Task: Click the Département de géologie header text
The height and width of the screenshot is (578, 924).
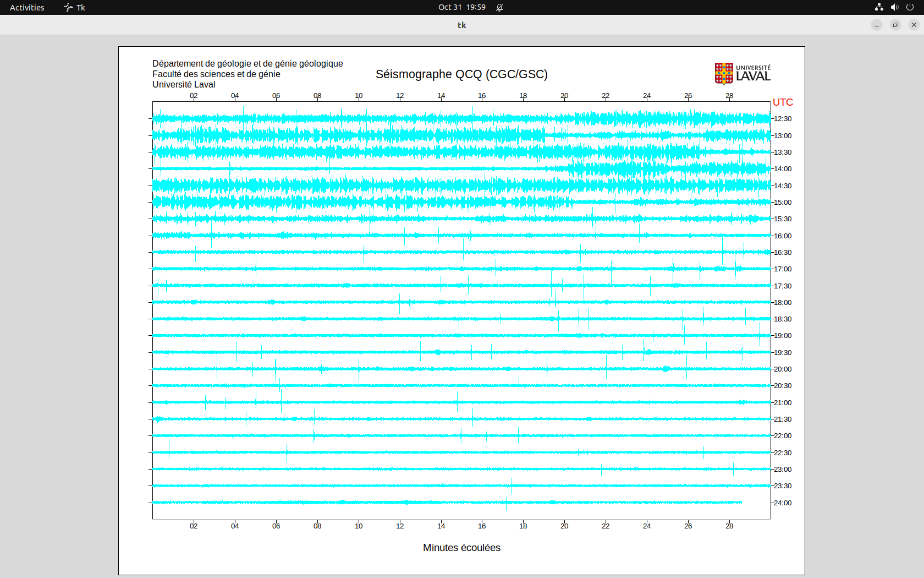Action: [x=248, y=64]
